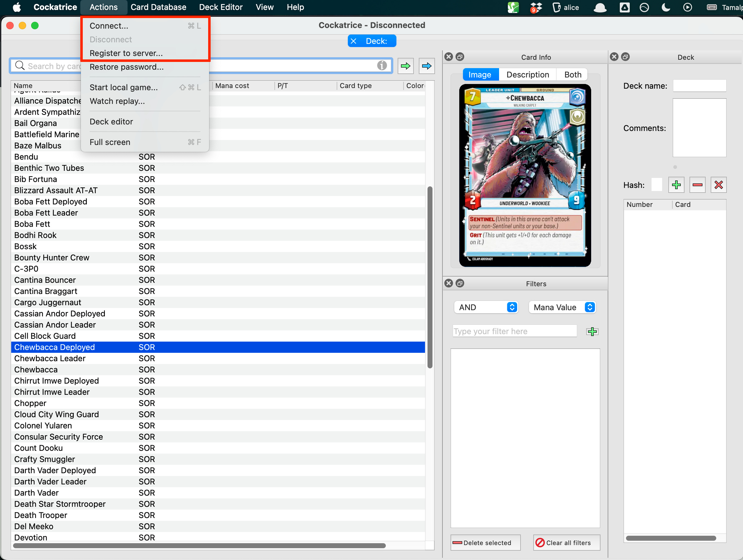Click the green plus add filter icon
Viewport: 743px width, 560px height.
click(x=592, y=332)
